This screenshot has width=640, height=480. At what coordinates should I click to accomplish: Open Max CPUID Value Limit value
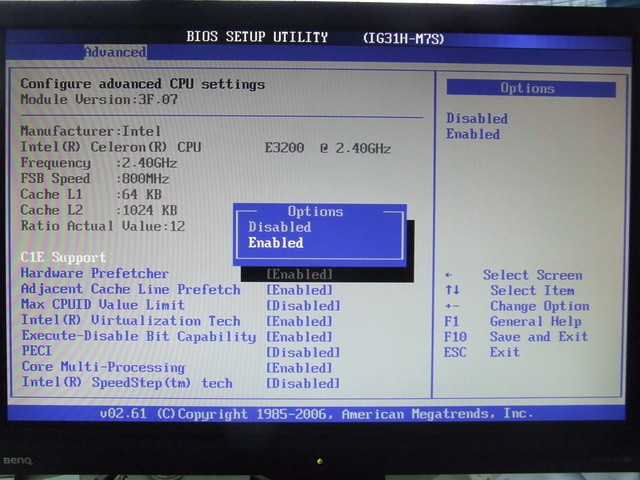pyautogui.click(x=303, y=306)
